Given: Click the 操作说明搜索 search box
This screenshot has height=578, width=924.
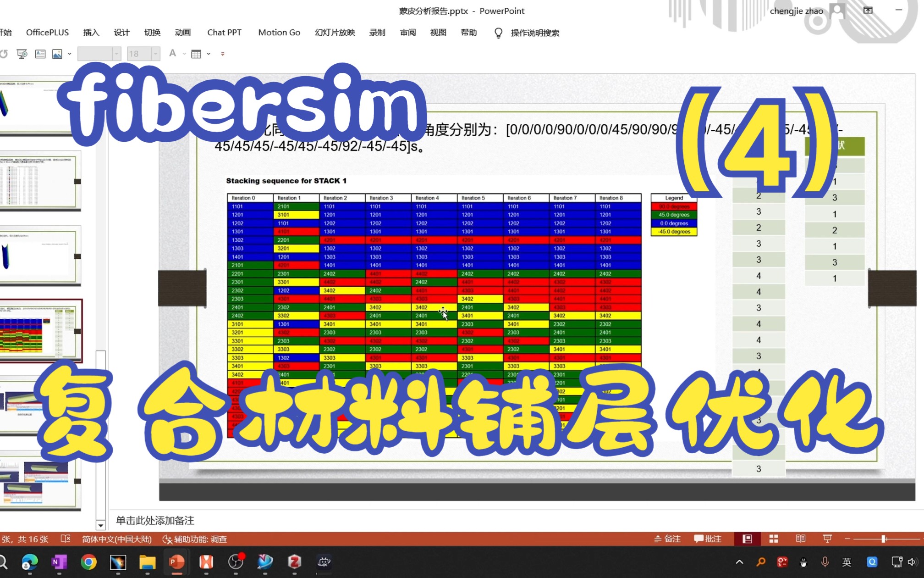Looking at the screenshot, I should click(x=535, y=33).
